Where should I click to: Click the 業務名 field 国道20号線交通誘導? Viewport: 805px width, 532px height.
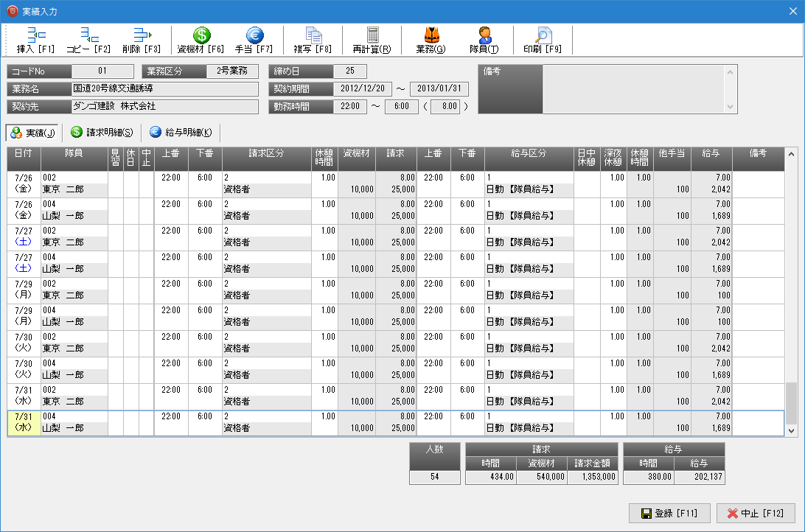(165, 88)
